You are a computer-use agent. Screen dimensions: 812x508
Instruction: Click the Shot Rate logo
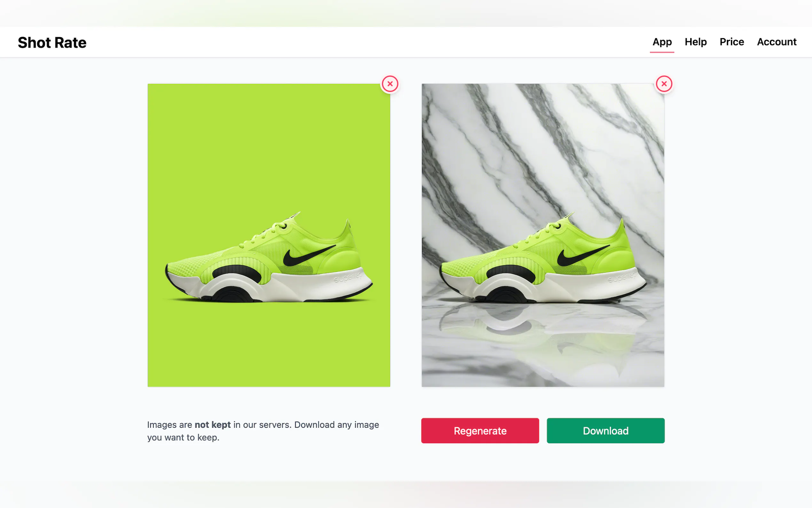pyautogui.click(x=52, y=43)
